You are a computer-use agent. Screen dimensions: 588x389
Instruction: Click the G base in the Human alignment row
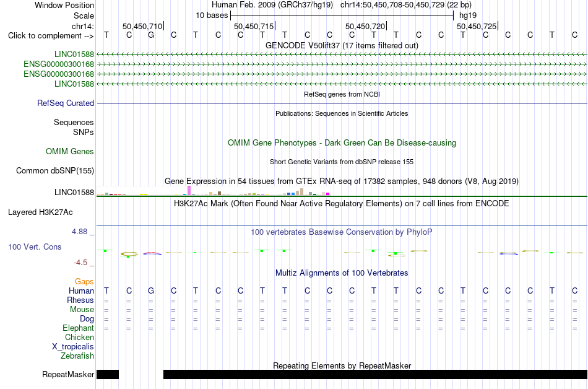point(151,291)
